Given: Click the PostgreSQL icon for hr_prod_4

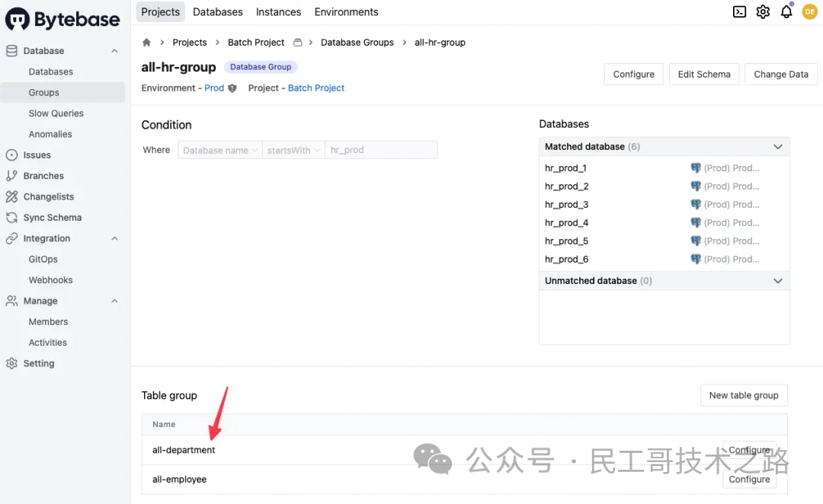Looking at the screenshot, I should pos(696,223).
